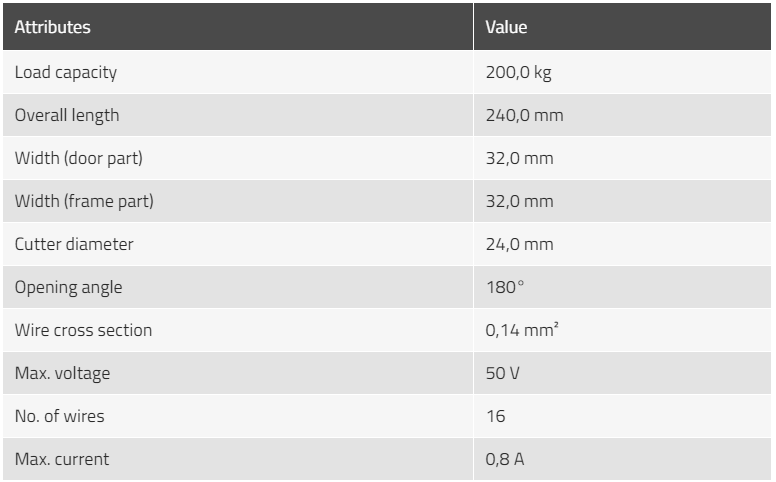The height and width of the screenshot is (482, 776).
Task: Select the No. of wires label
Action: click(x=59, y=417)
